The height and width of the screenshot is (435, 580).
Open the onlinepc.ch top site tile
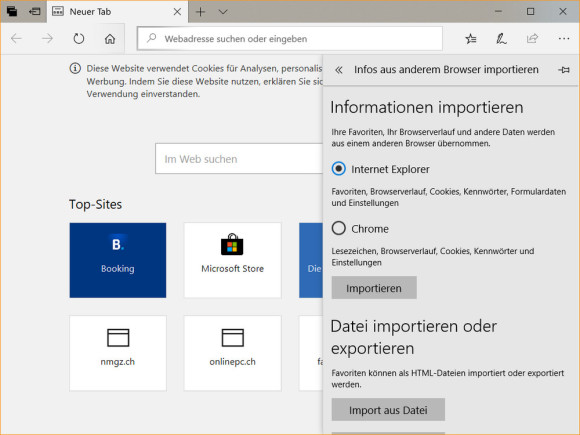(233, 353)
